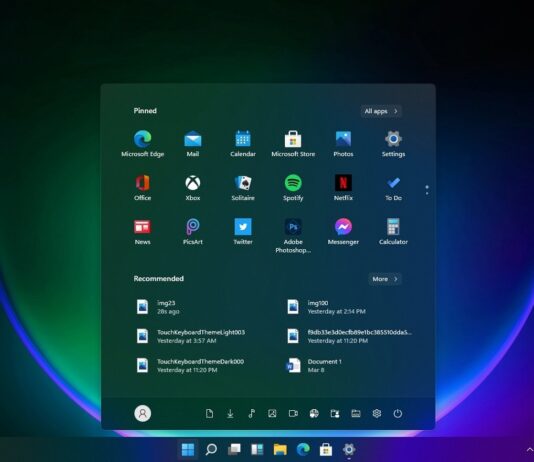Screen dimensions: 534x462
Task: Open PicsArt
Action: (193, 232)
